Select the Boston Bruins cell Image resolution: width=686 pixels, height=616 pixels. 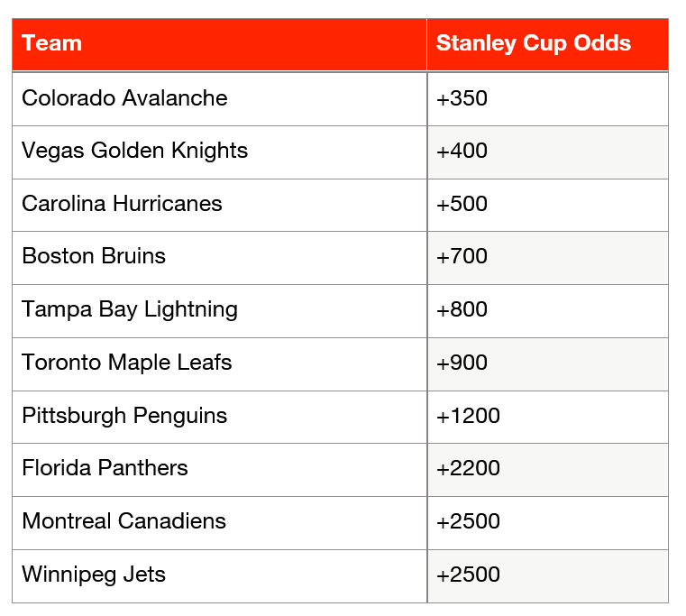(x=94, y=256)
